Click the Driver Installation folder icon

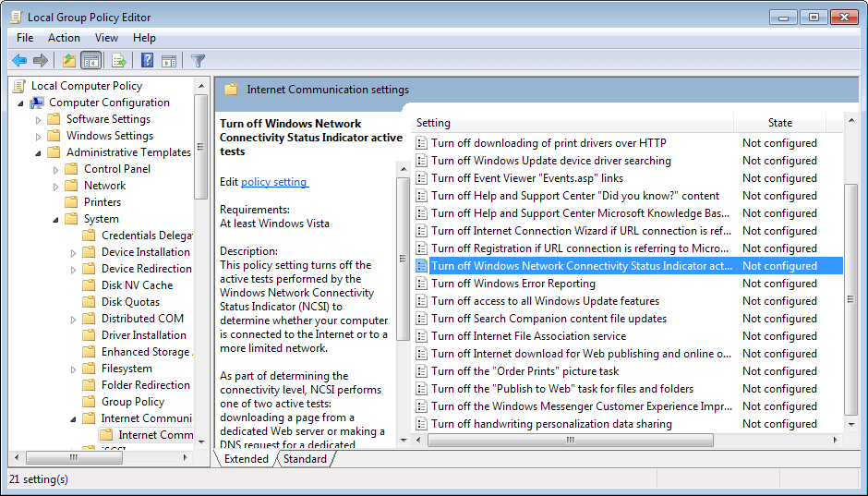point(89,335)
